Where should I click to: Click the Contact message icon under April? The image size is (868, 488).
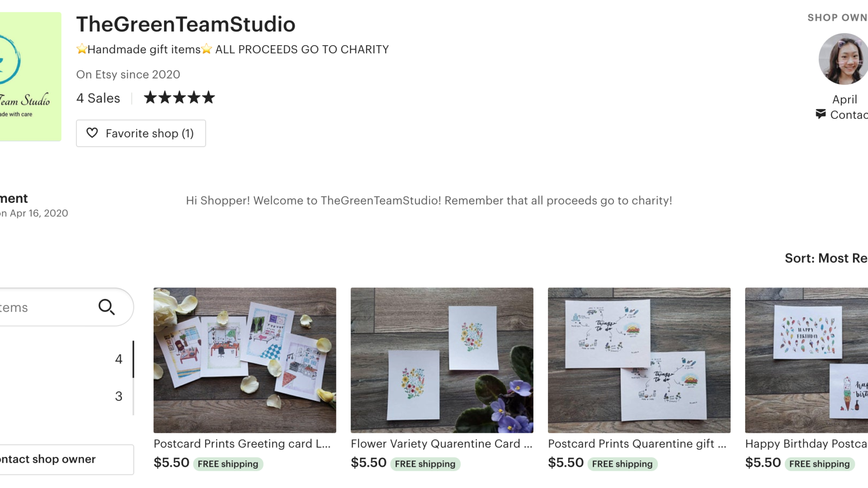tap(821, 114)
